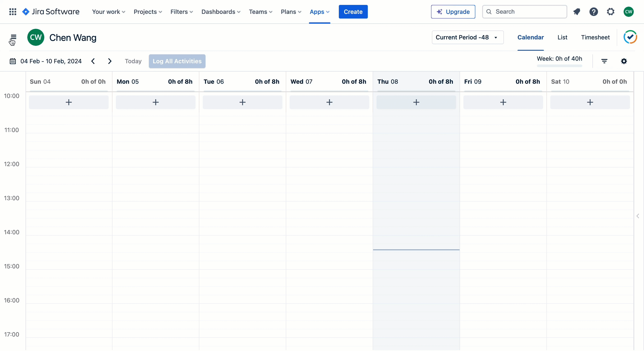Open the Current Period -48 dropdown
The height and width of the screenshot is (351, 644).
coord(467,37)
